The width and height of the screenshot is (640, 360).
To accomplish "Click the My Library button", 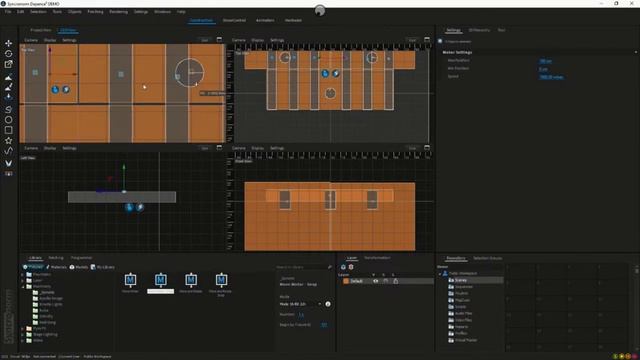I will pos(102,267).
